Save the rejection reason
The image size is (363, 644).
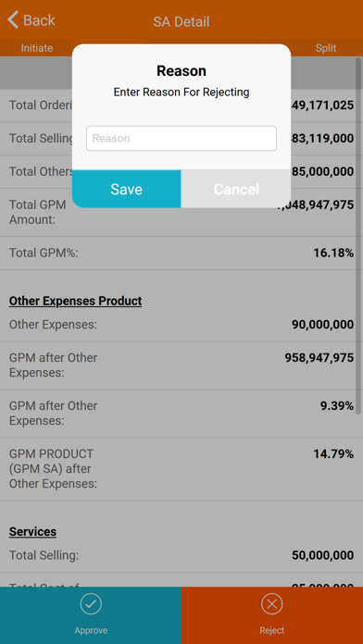[127, 189]
